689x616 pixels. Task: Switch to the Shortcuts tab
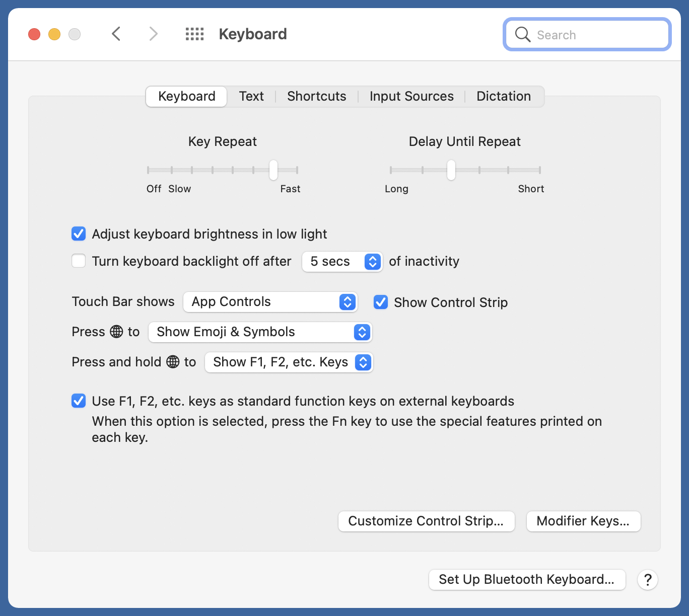coord(316,96)
